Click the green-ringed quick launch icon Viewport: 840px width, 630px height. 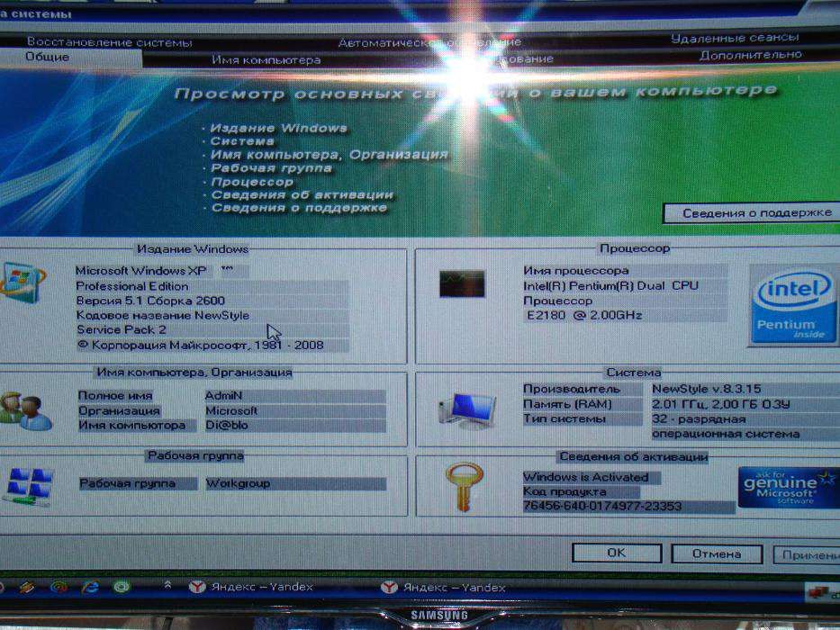point(122,587)
